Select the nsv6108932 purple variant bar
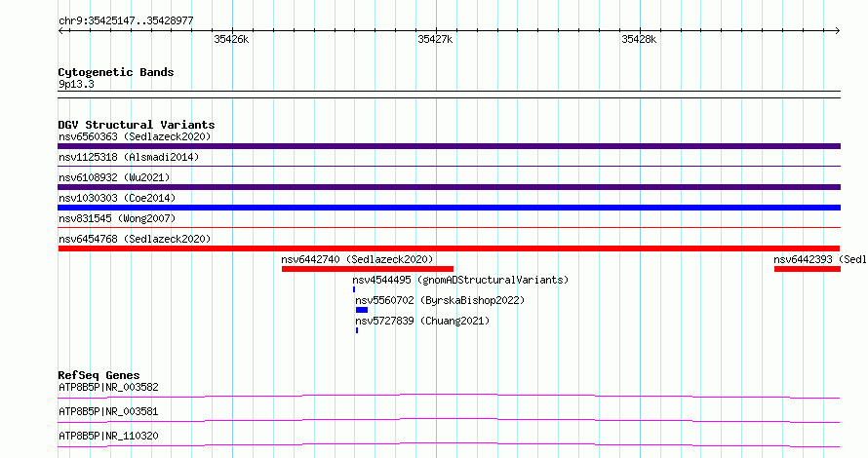Viewport: 868px width, 458px height. coord(449,187)
